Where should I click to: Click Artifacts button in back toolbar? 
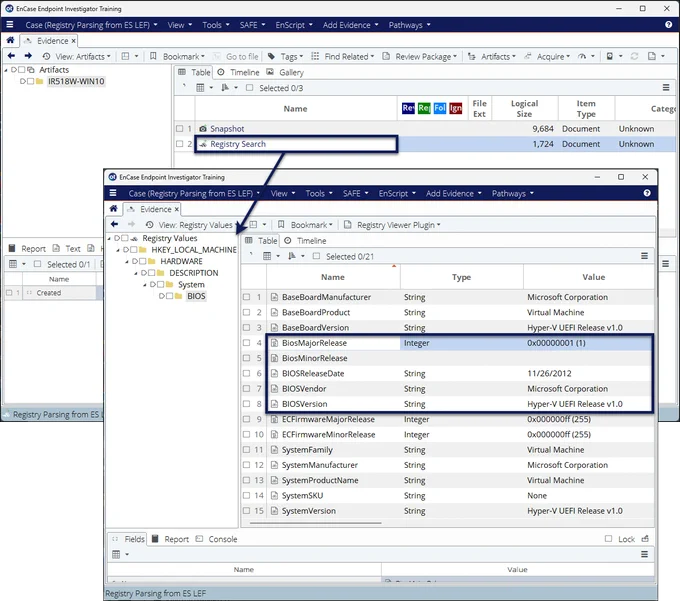point(492,56)
